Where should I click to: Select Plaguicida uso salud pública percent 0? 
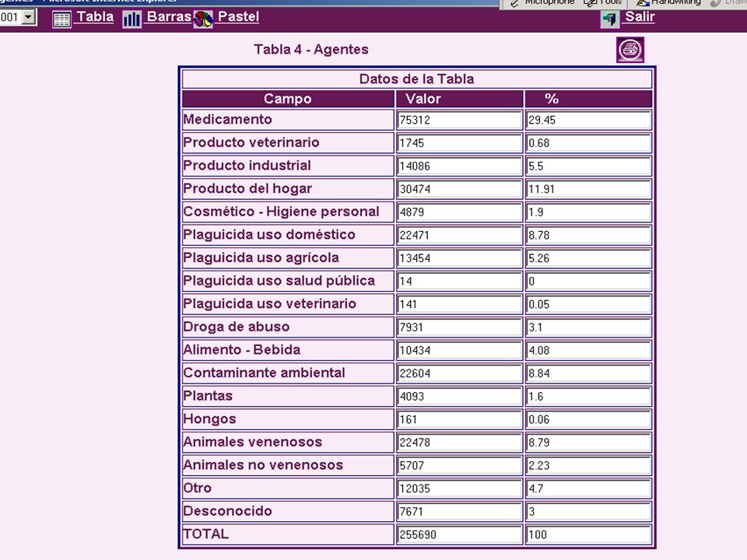(x=588, y=281)
